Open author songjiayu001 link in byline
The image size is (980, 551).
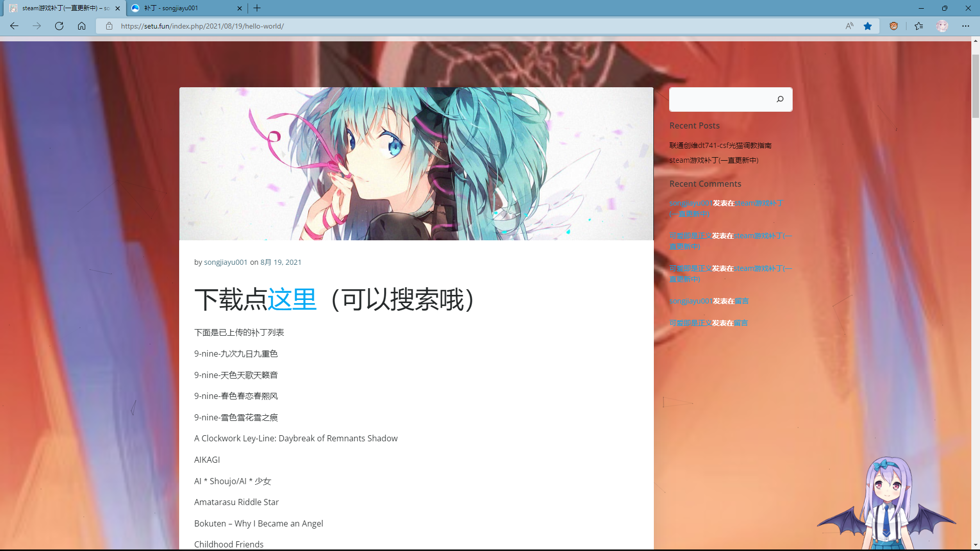coord(226,262)
